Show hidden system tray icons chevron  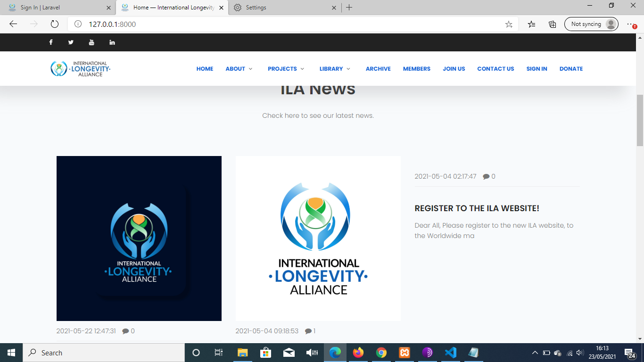(535, 353)
